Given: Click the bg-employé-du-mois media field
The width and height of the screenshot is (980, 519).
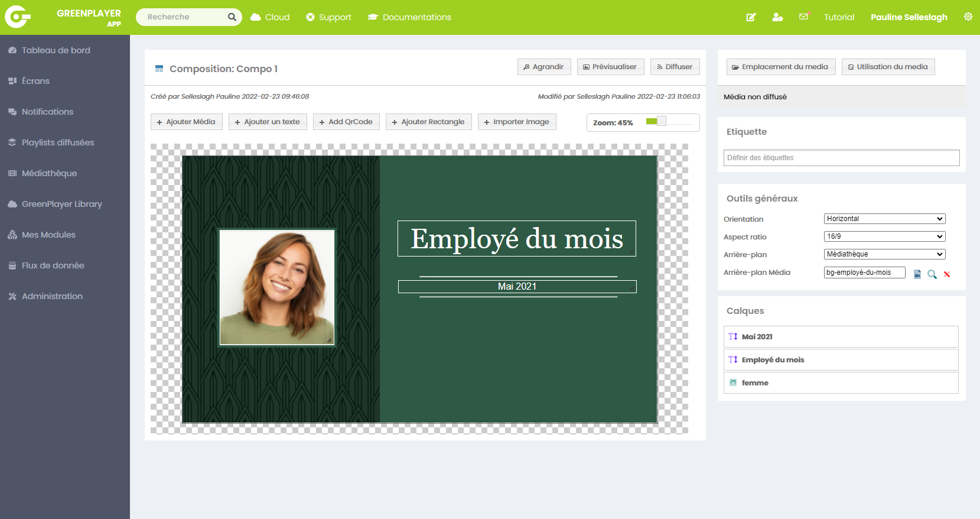Looking at the screenshot, I should pyautogui.click(x=865, y=273).
